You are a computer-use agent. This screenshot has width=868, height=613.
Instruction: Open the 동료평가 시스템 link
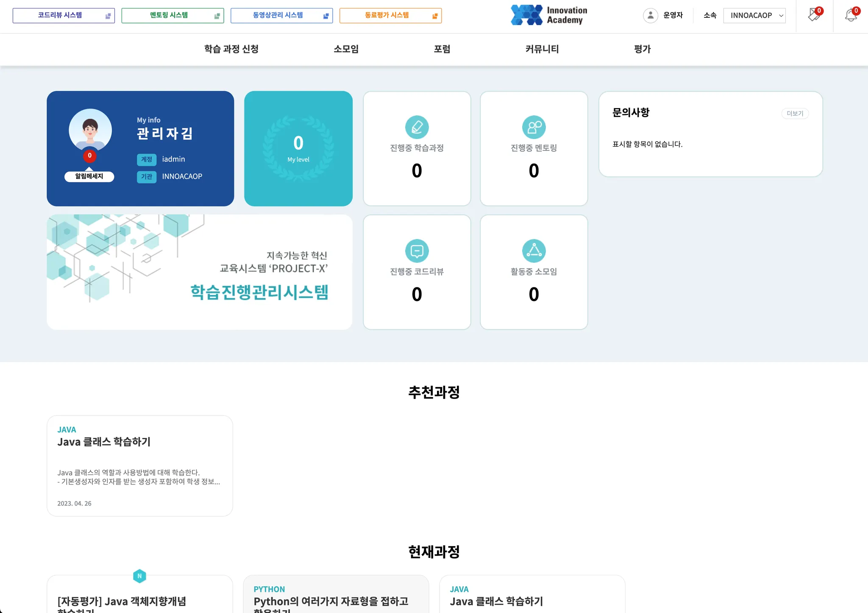(390, 16)
